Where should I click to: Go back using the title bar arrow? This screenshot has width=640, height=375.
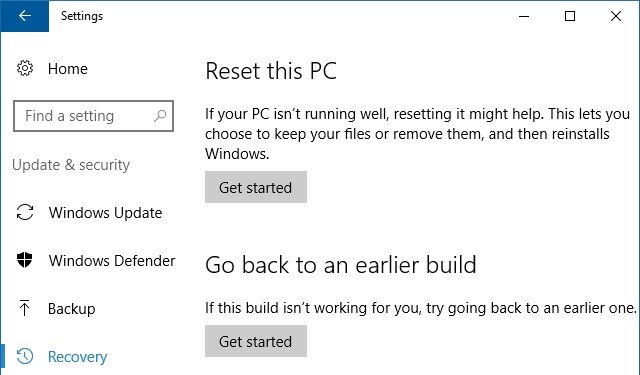tap(24, 16)
